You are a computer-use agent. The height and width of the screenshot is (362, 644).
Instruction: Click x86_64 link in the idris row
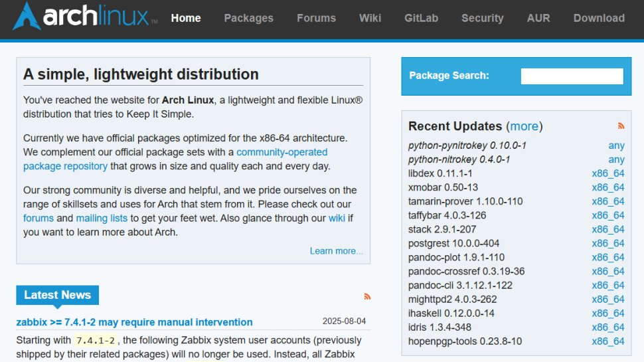pos(608,327)
